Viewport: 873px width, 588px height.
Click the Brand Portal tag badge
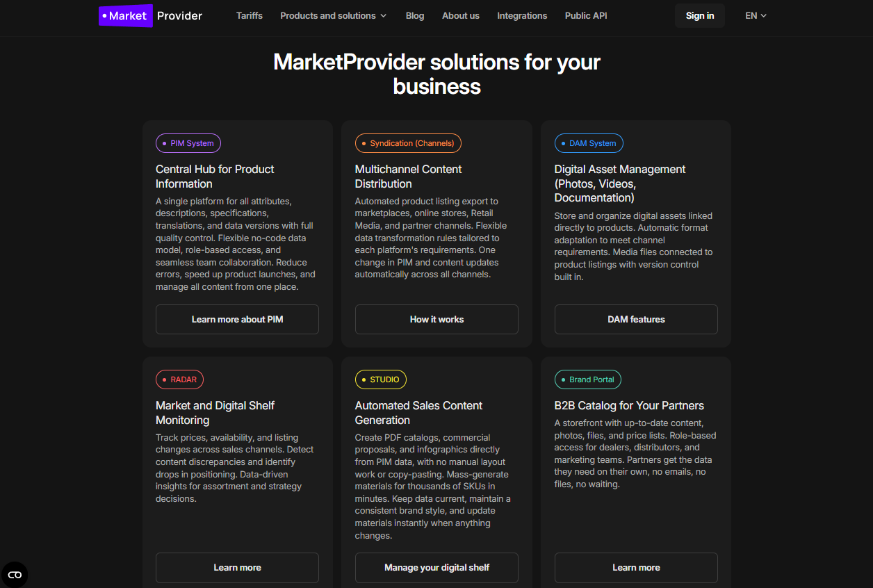(x=587, y=379)
